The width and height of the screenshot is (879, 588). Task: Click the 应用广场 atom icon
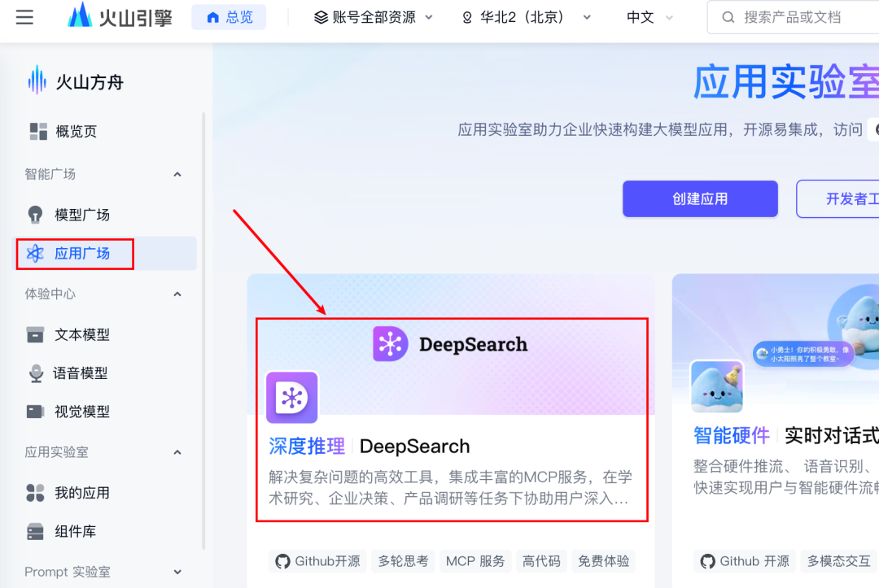pyautogui.click(x=35, y=253)
